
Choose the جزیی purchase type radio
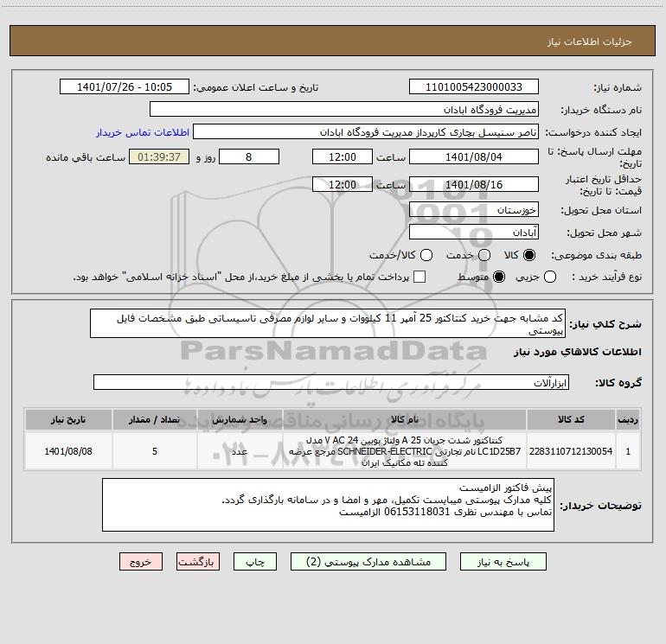(x=549, y=277)
